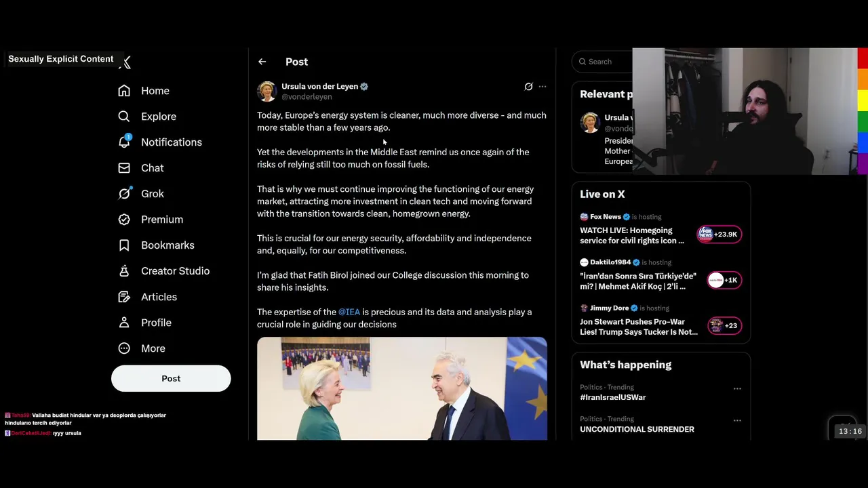Click the Fox News avatar in Live on X
Image resolution: width=868 pixels, height=488 pixels.
click(x=584, y=217)
